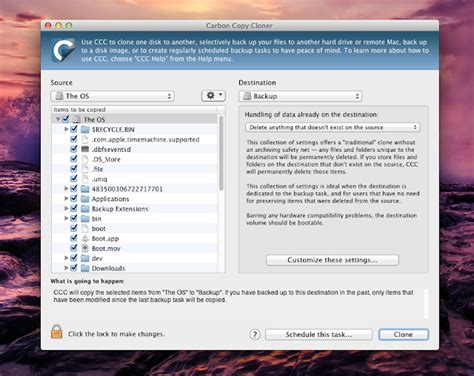Expand the Backup Extensions folder
Viewport: 474px width, 376px height.
point(66,208)
